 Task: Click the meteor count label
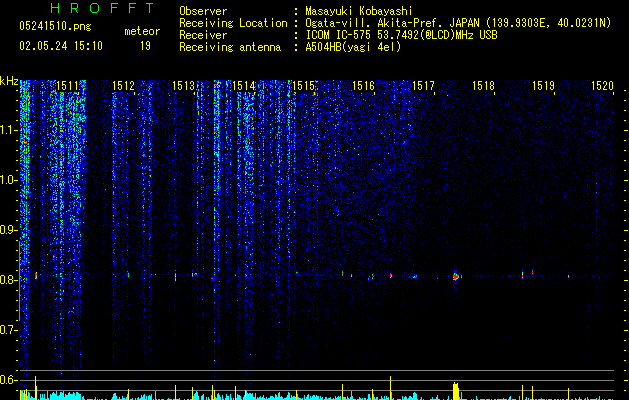[x=142, y=31]
